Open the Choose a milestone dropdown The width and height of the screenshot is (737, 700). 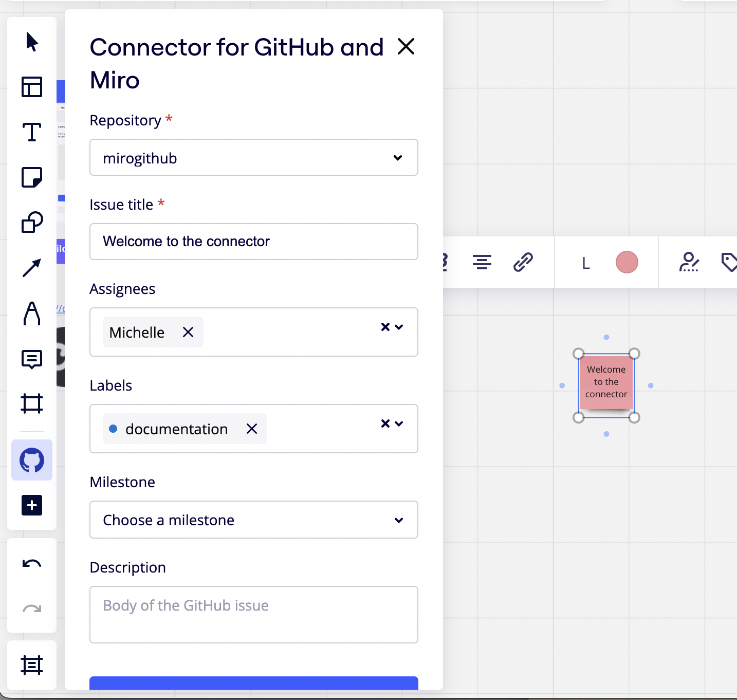tap(254, 520)
